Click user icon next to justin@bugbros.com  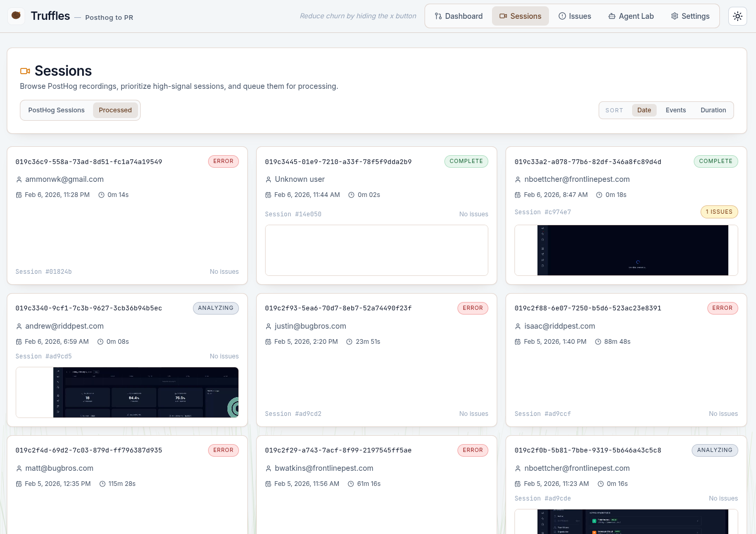tap(269, 327)
